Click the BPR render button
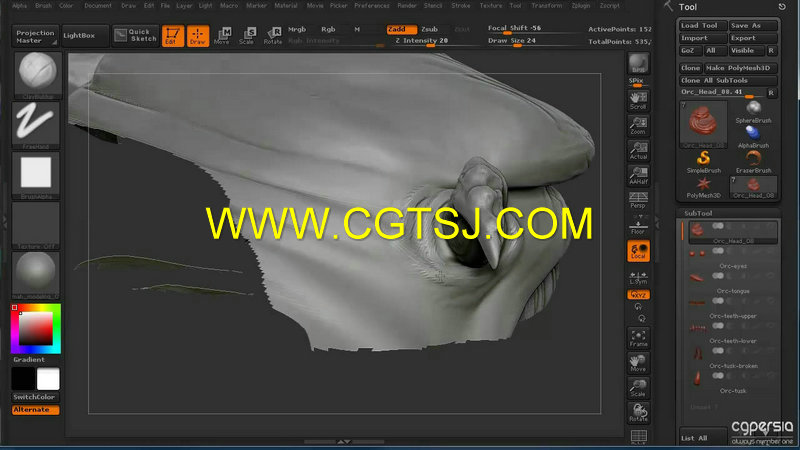Screen dimensions: 800x450 pos(638,64)
